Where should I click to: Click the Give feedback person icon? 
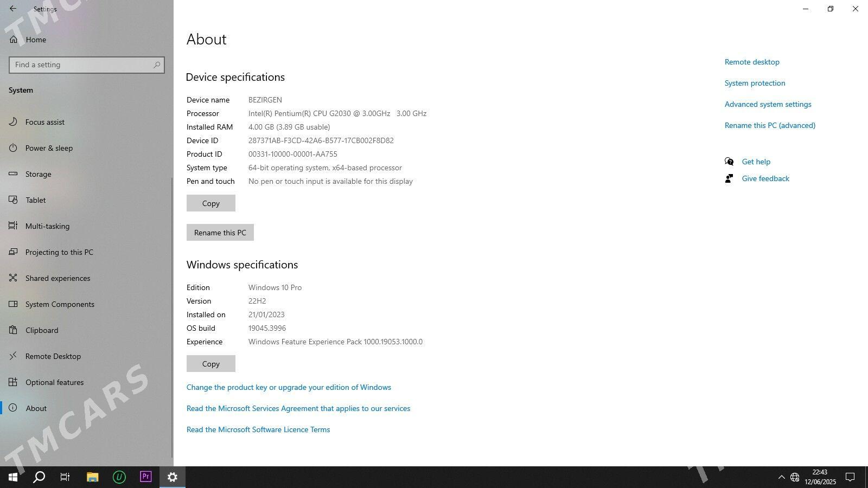point(729,178)
